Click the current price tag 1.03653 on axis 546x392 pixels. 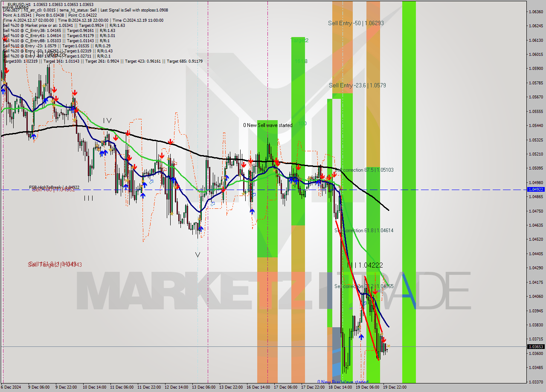536,346
